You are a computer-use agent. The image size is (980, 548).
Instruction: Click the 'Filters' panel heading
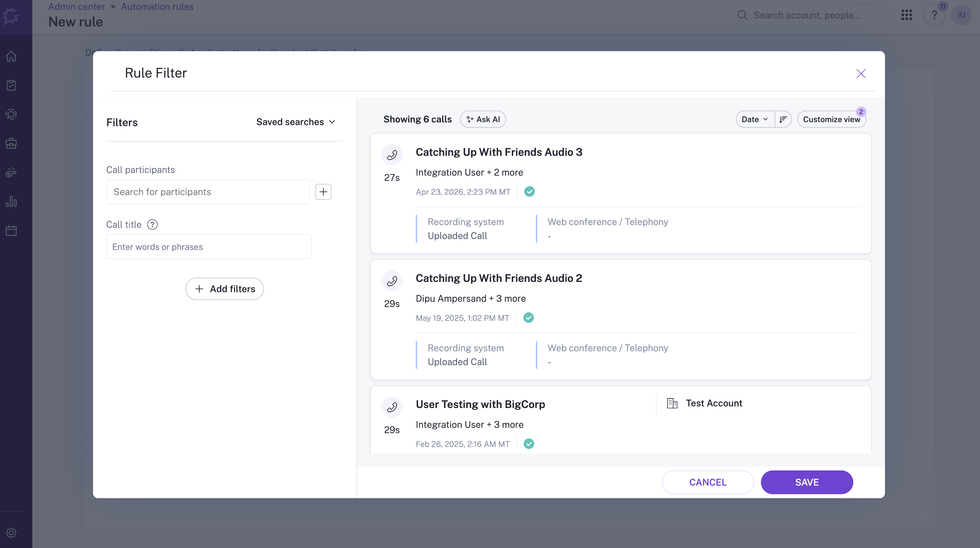pos(122,122)
